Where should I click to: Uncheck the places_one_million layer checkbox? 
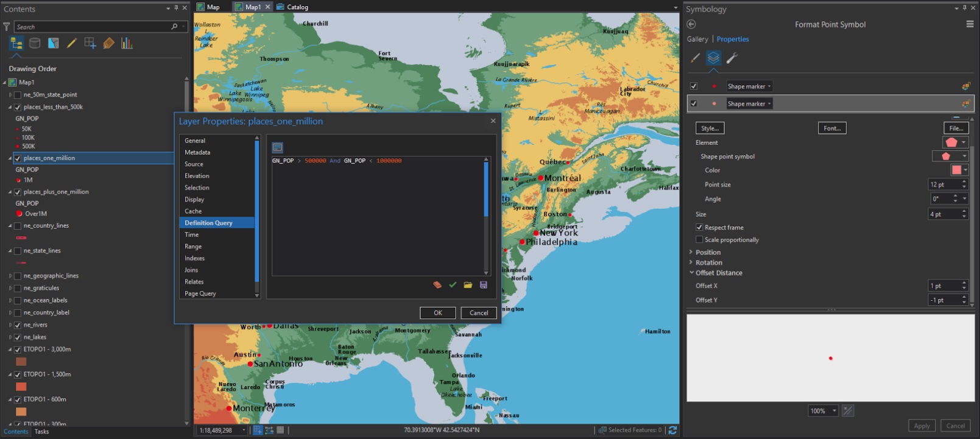pos(18,158)
